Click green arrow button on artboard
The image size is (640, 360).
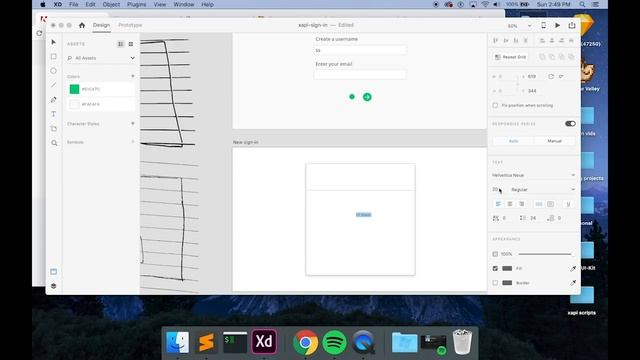tap(367, 97)
